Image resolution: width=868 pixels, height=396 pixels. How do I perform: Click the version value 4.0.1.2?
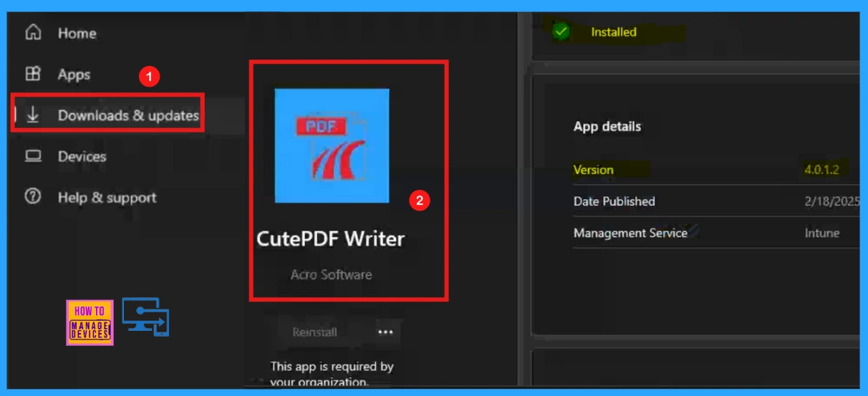821,170
